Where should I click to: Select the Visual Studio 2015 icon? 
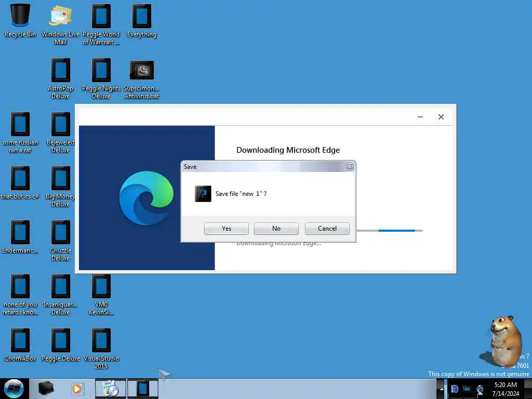101,349
